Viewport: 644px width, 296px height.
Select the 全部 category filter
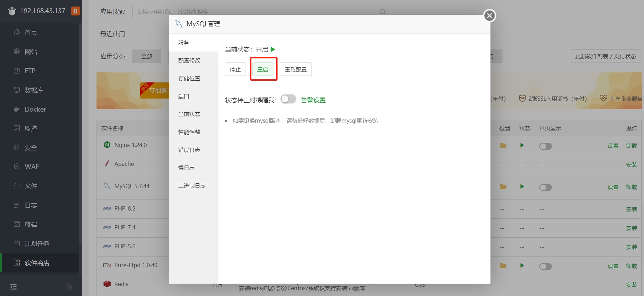[147, 56]
